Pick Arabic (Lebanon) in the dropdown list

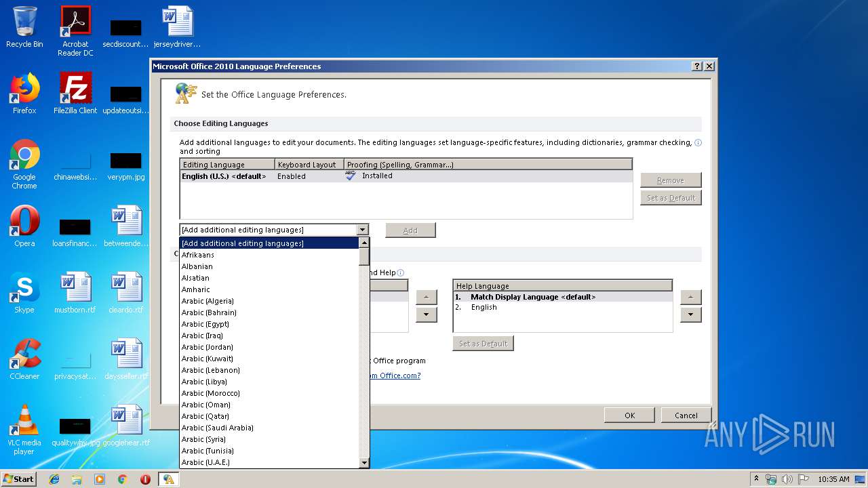point(269,370)
